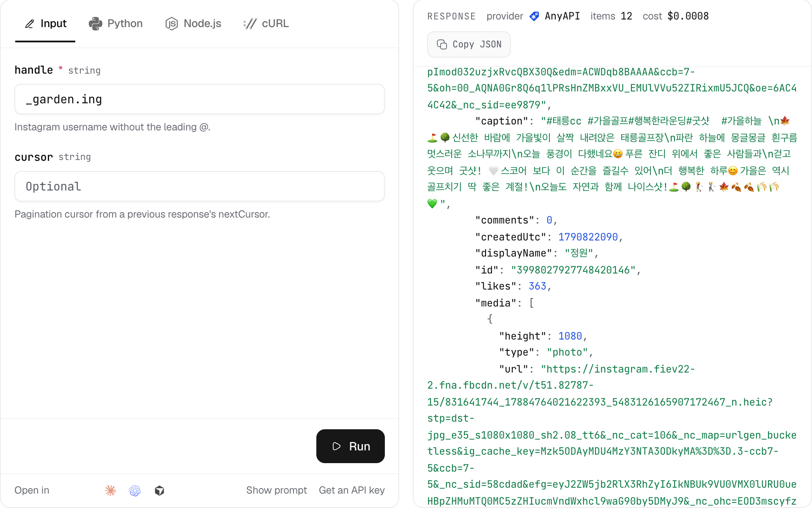Open the Python code tab
Viewport: 812px width, 508px height.
pyautogui.click(x=115, y=23)
